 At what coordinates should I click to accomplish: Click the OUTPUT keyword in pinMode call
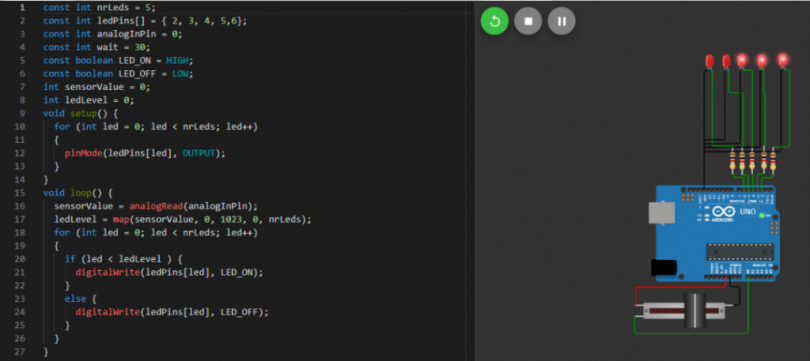[199, 153]
